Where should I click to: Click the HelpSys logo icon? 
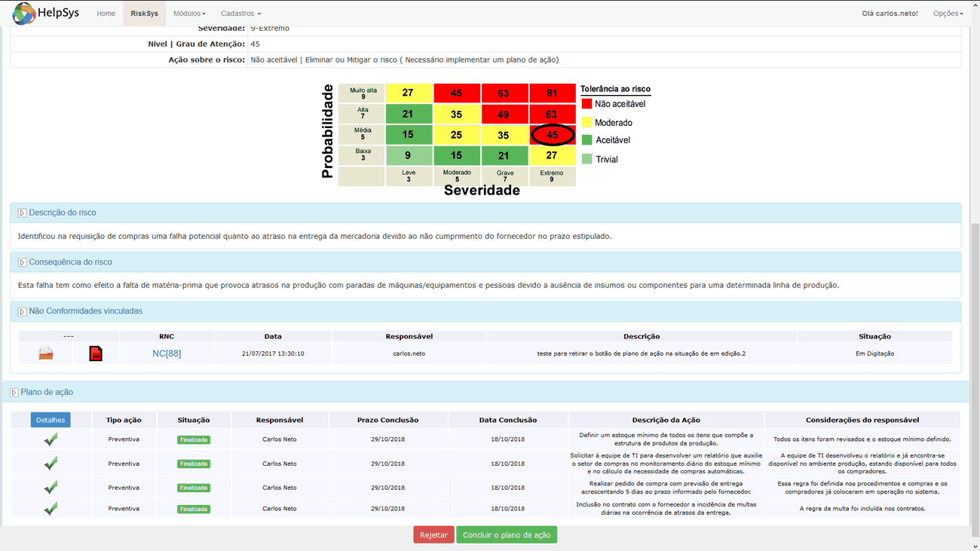pos(24,14)
